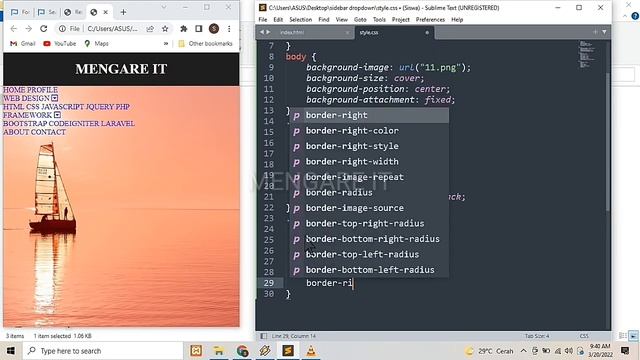640x360 pixels.
Task: Open View menu in Sublime
Action: pyautogui.click(x=342, y=20)
